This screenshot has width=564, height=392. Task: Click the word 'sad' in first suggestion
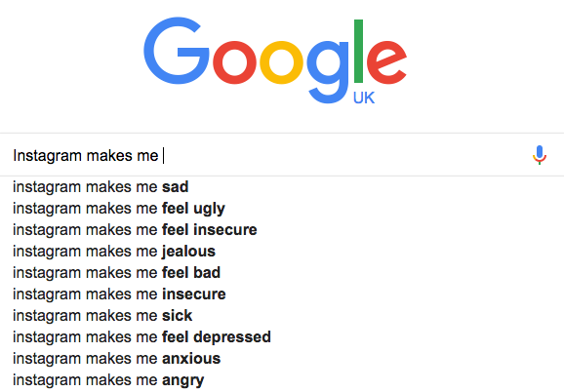coord(176,187)
